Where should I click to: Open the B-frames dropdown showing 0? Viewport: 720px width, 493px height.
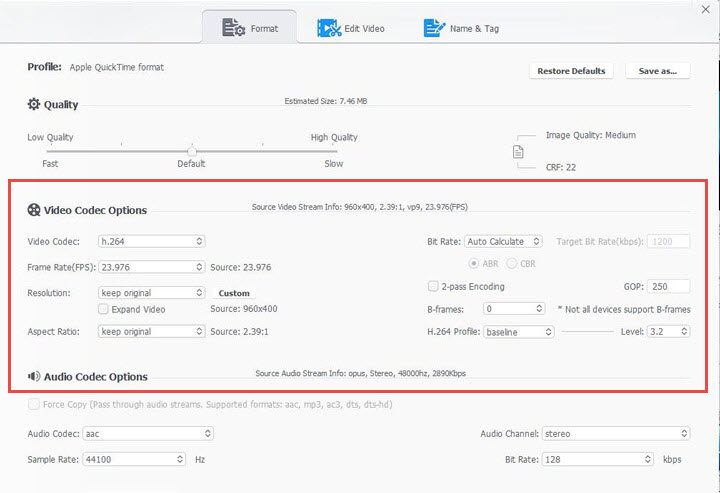coord(514,309)
